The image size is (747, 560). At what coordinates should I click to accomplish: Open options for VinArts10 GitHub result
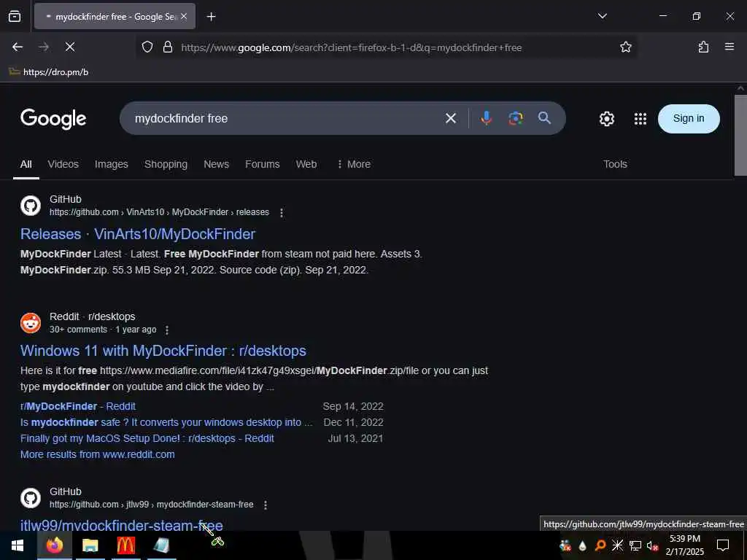(282, 213)
